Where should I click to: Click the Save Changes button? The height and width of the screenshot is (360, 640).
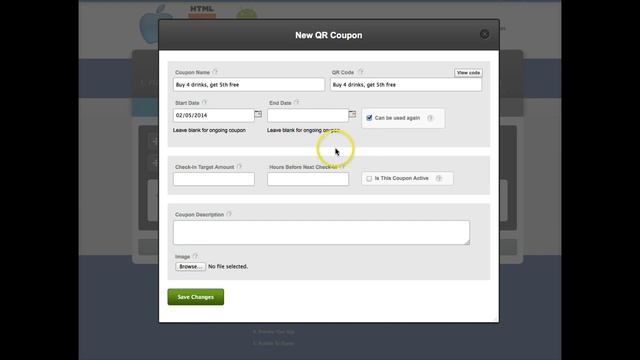196,297
